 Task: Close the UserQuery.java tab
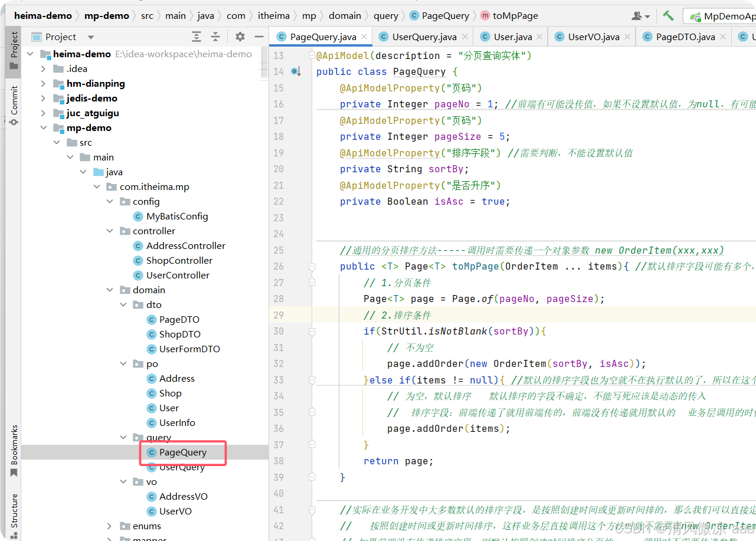pyautogui.click(x=465, y=37)
